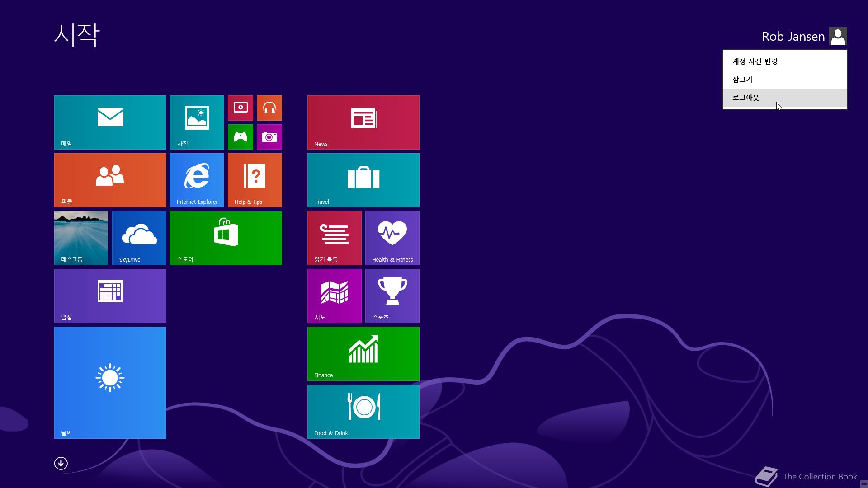Open the Calendar tile (일정)
Image resolution: width=868 pixels, height=488 pixels.
(110, 296)
